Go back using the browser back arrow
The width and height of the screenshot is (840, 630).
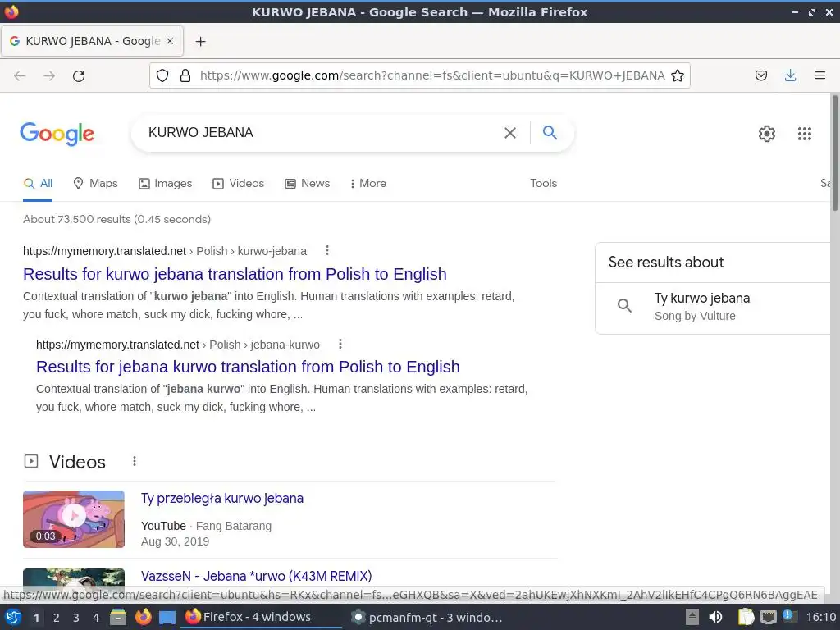coord(20,76)
